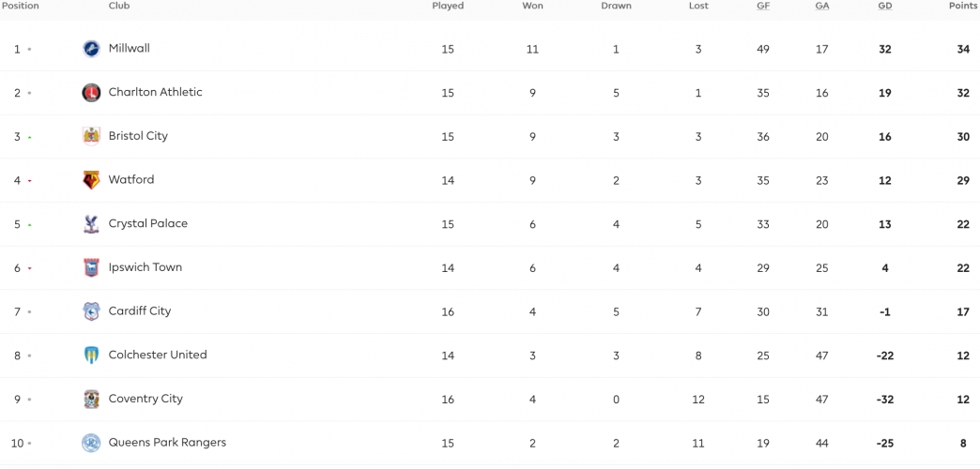The width and height of the screenshot is (980, 469).
Task: Click the GF column header
Action: coord(763,6)
